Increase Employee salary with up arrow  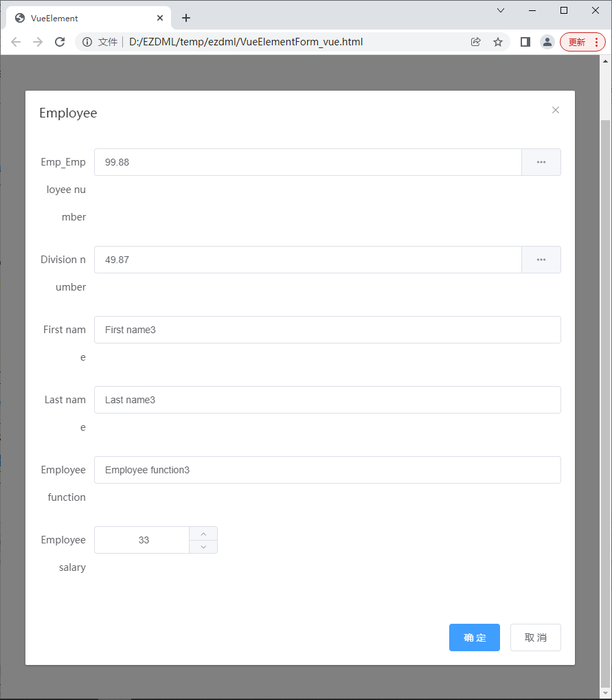click(x=203, y=534)
